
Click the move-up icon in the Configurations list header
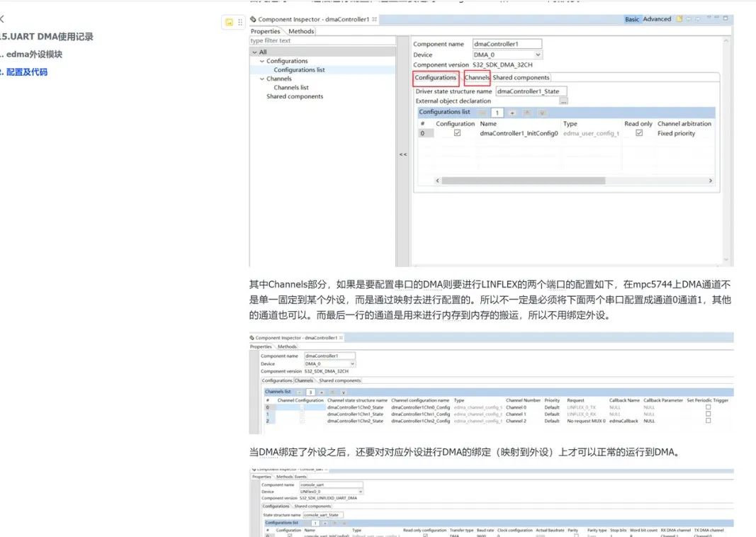[x=527, y=113]
